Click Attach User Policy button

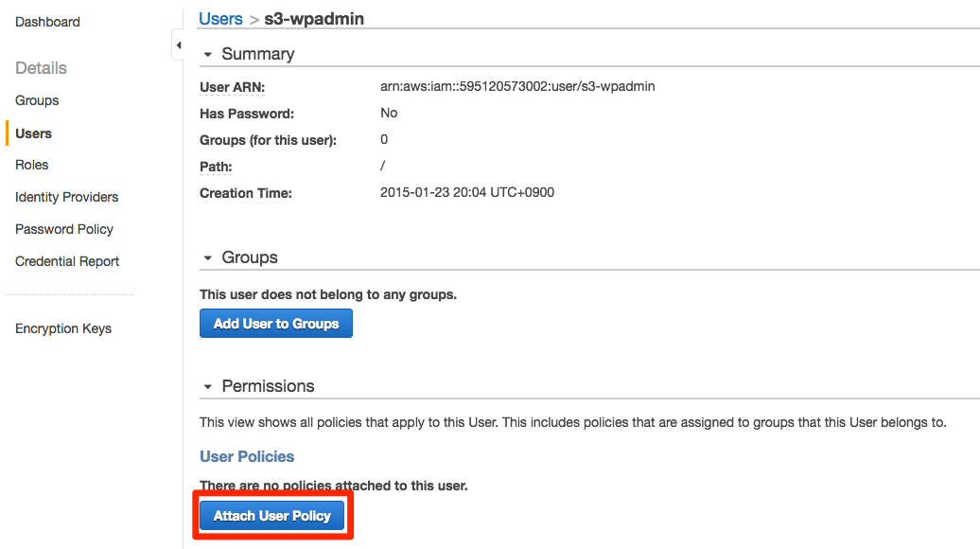271,516
